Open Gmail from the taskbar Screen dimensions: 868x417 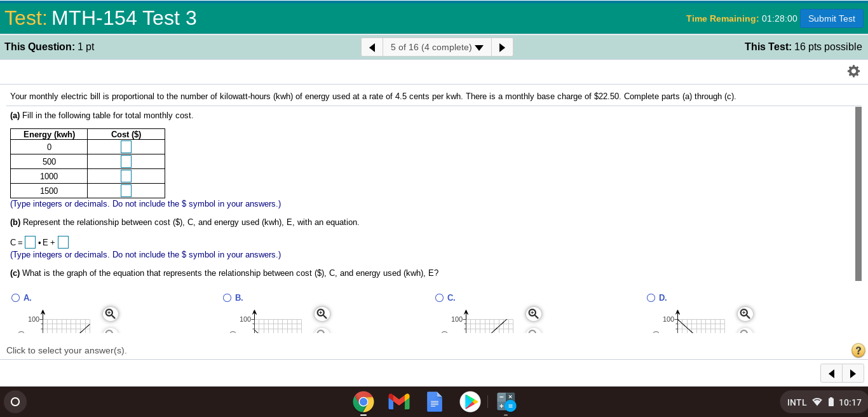(398, 402)
